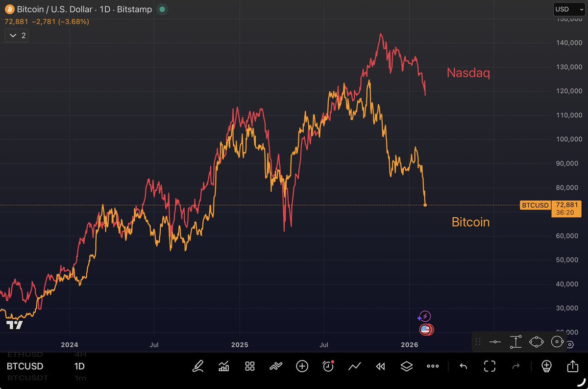588x389 pixels.
Task: Create an alert using the clock icon
Action: pyautogui.click(x=328, y=366)
